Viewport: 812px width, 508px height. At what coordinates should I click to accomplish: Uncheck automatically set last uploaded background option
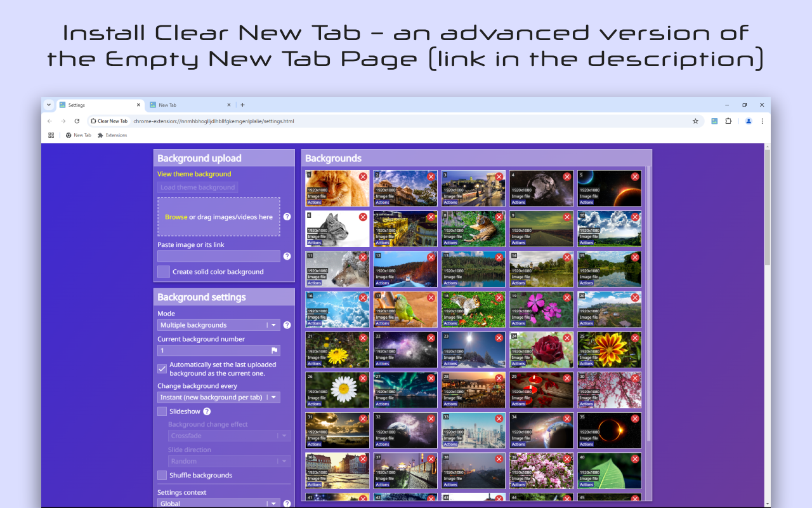click(162, 368)
